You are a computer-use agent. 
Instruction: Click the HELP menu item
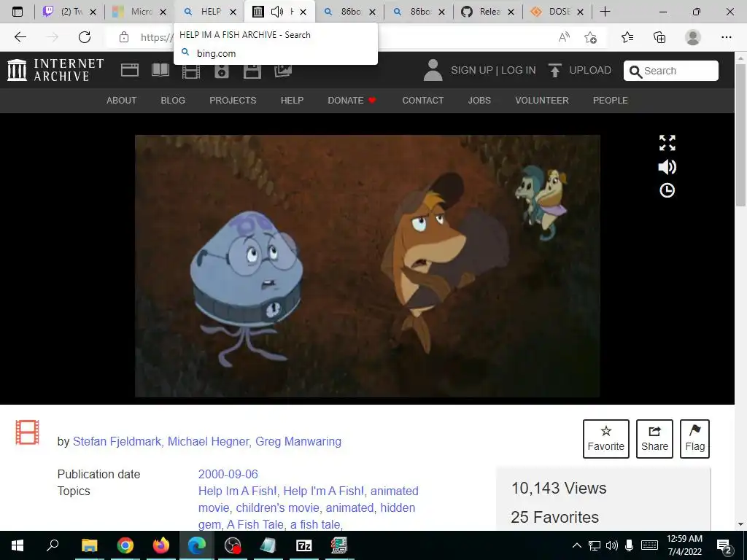(292, 101)
